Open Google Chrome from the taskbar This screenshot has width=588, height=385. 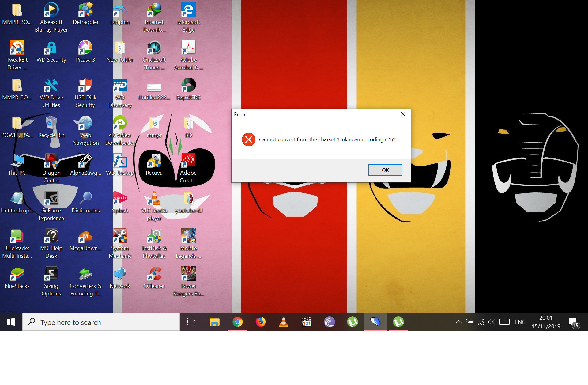point(237,322)
